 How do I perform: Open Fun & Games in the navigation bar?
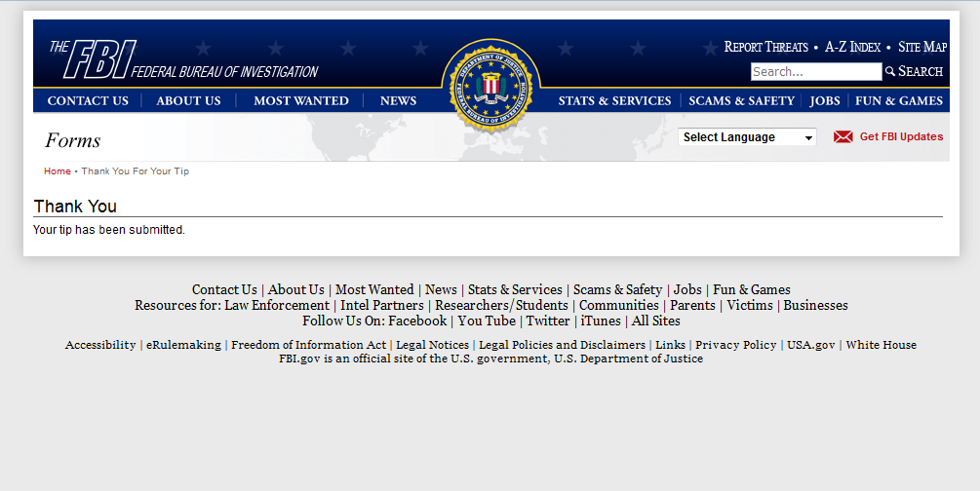(x=899, y=100)
